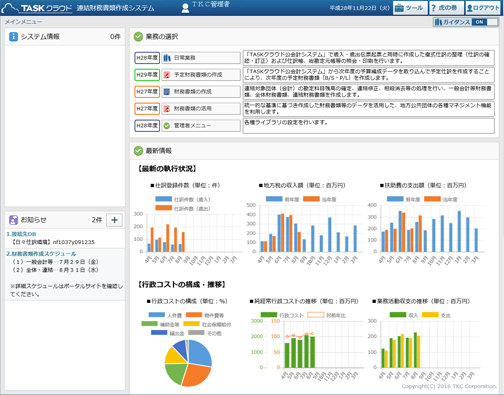
Task: Click the システム情報 info icon
Action: point(13,36)
